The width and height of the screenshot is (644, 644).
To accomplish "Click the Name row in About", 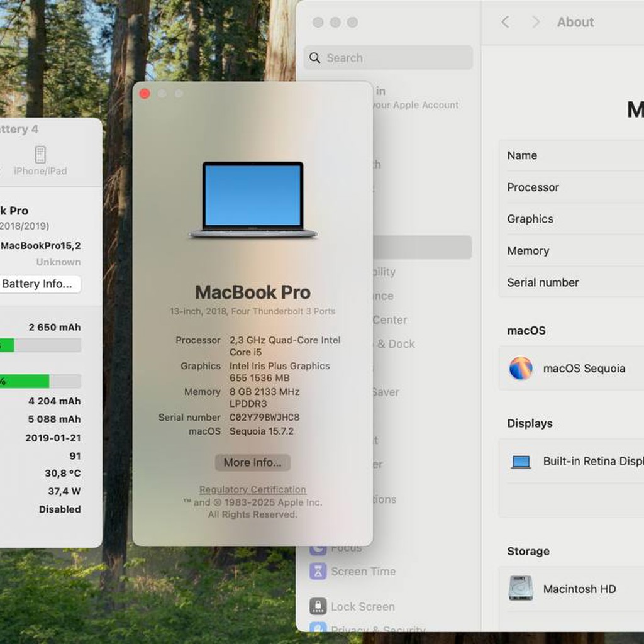I will pyautogui.click(x=571, y=156).
